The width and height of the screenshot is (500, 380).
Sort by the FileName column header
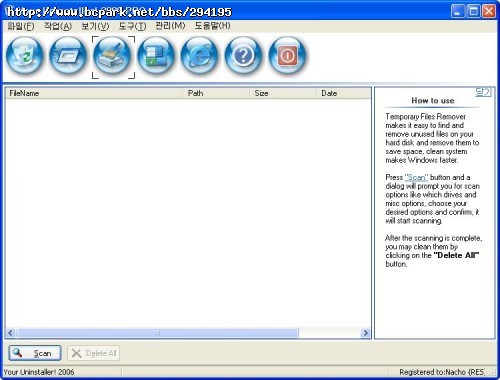[x=94, y=93]
